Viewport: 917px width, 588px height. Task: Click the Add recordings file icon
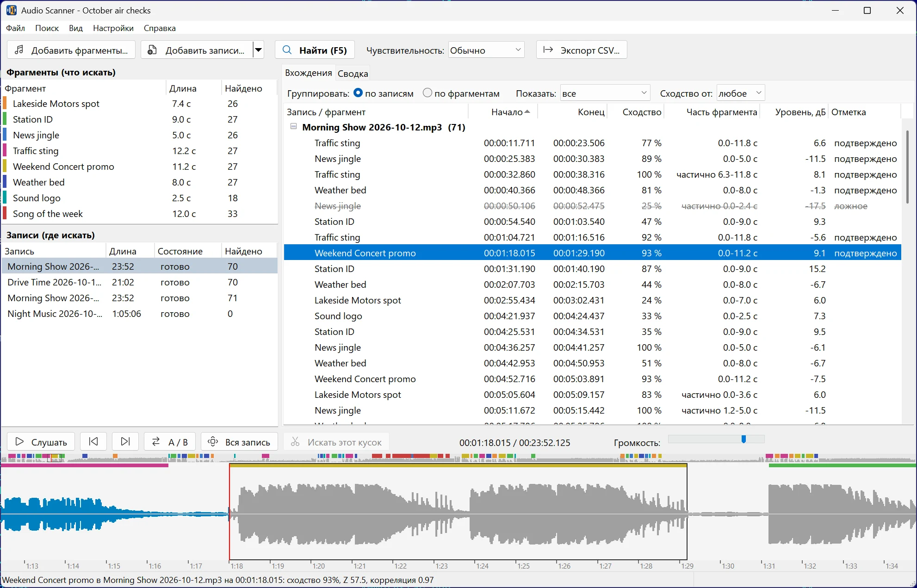click(152, 50)
